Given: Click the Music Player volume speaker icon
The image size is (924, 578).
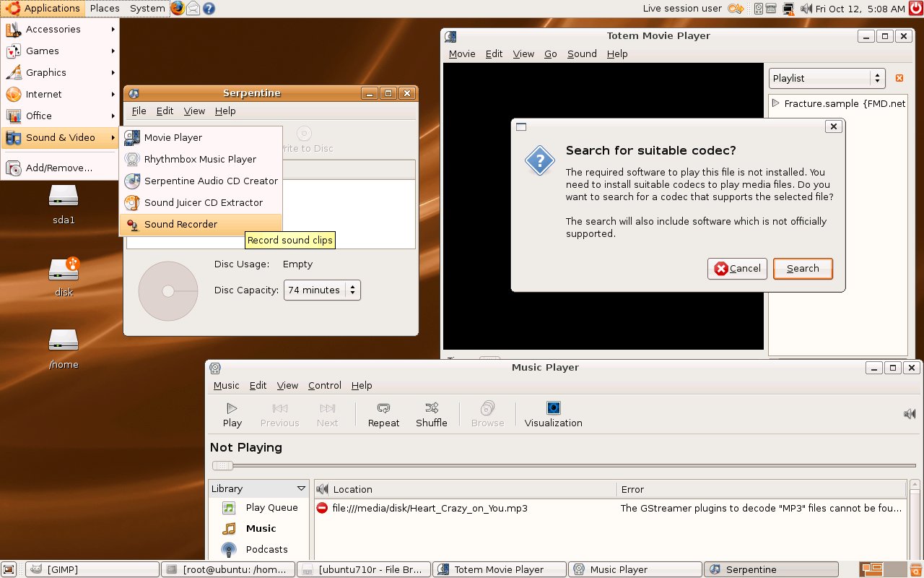Looking at the screenshot, I should [910, 414].
